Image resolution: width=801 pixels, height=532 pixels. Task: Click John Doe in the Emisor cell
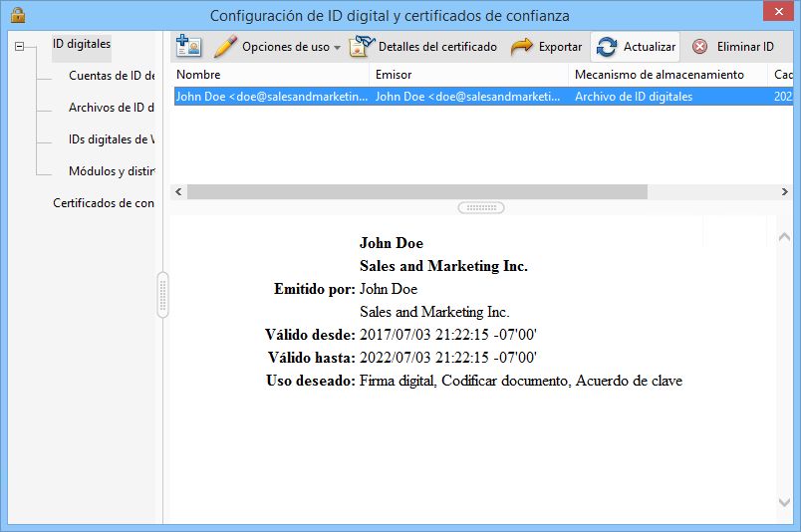click(x=467, y=97)
